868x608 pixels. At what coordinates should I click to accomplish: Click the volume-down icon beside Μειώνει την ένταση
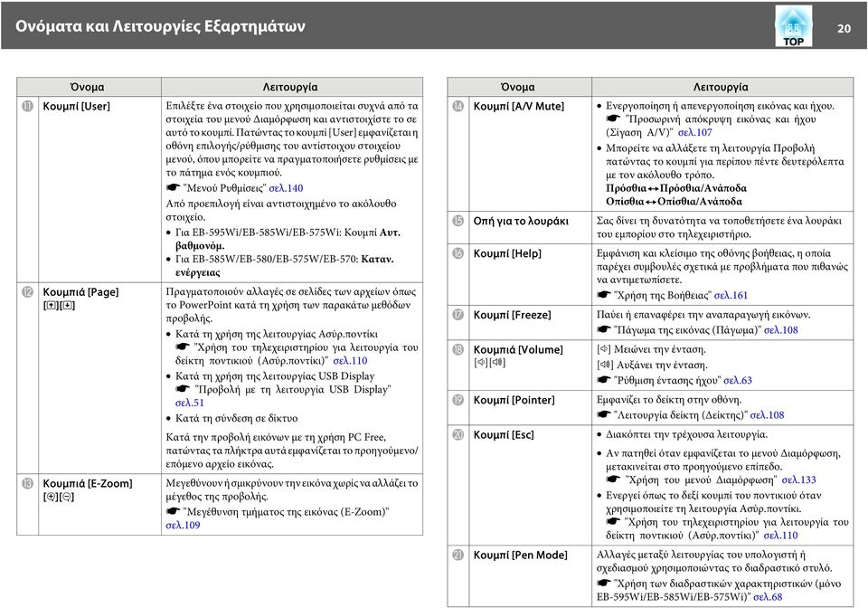tap(604, 350)
